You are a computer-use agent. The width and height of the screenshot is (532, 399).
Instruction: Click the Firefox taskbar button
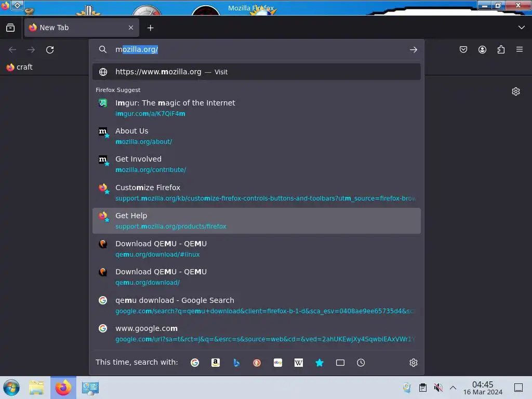point(63,388)
